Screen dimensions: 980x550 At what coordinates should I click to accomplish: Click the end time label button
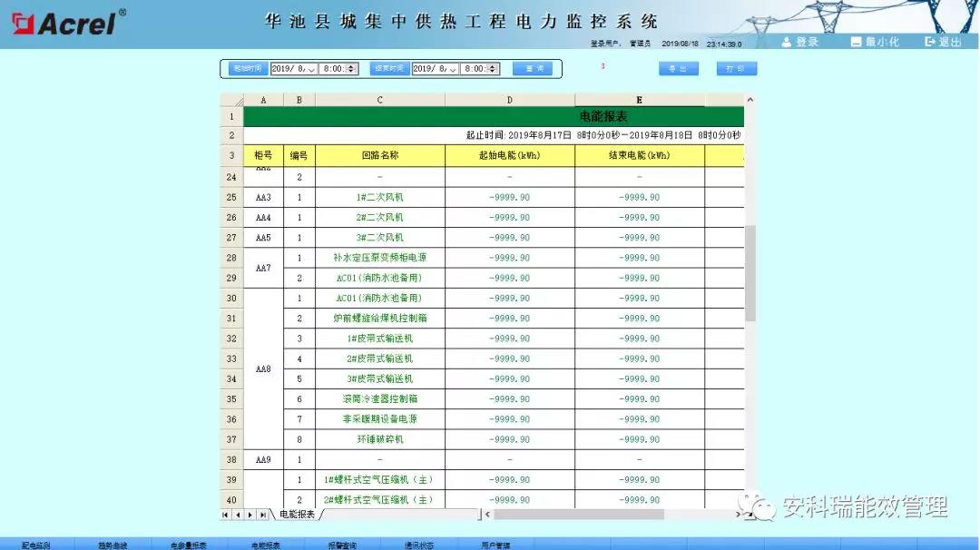pyautogui.click(x=388, y=69)
